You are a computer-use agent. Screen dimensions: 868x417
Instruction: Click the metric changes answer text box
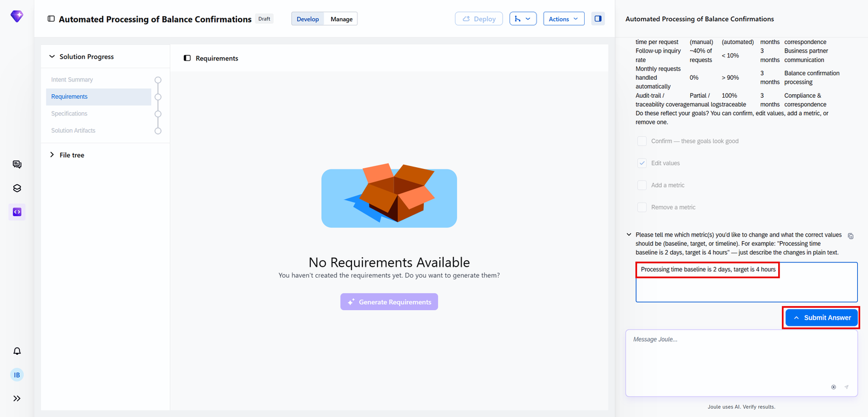(x=746, y=282)
